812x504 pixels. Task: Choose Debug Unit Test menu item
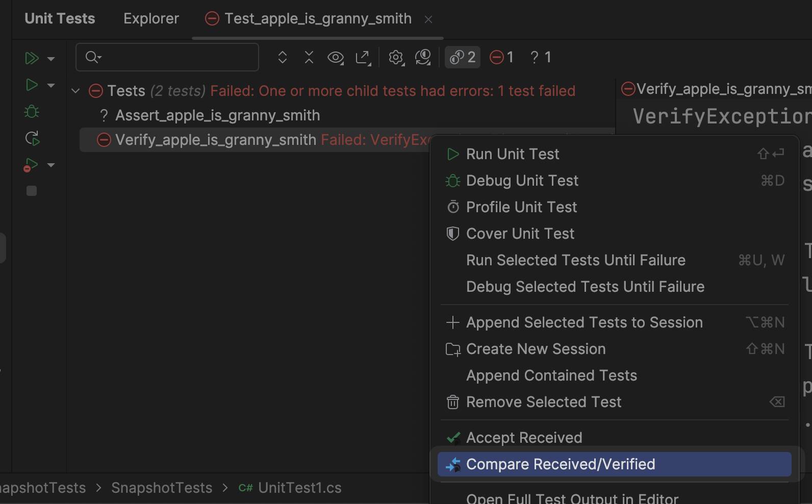[x=615, y=181]
